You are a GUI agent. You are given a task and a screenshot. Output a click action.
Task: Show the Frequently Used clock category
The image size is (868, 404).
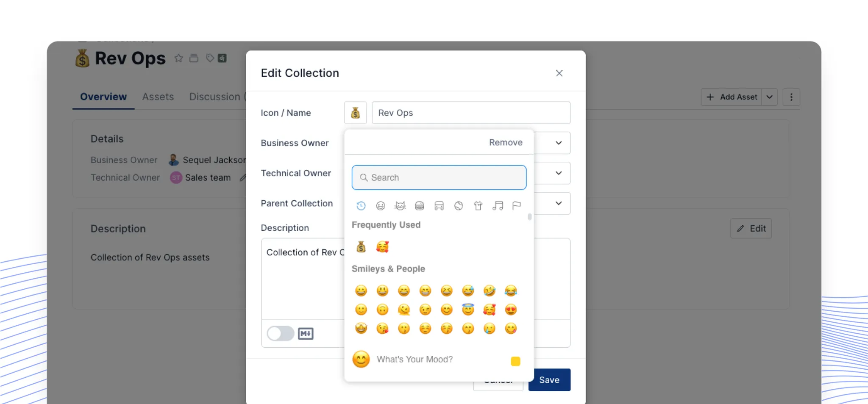361,206
